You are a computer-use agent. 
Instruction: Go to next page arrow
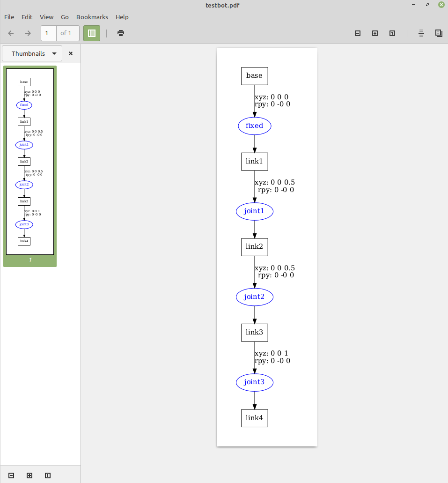click(28, 33)
